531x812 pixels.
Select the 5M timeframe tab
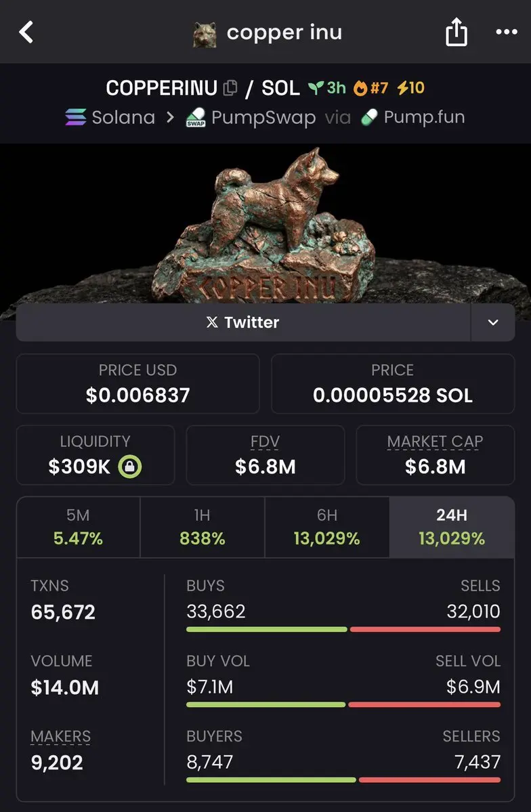click(x=78, y=527)
